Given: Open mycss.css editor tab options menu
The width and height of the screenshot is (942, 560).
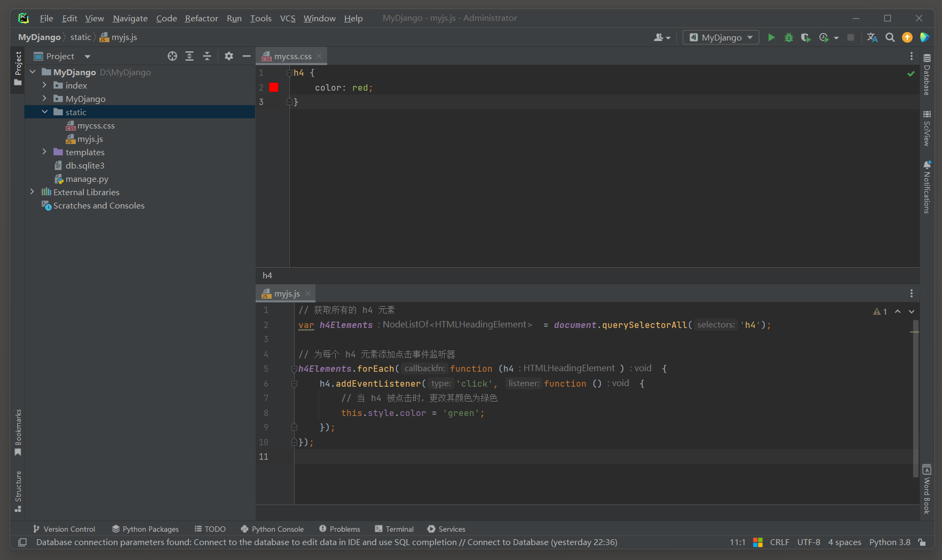Looking at the screenshot, I should (912, 56).
